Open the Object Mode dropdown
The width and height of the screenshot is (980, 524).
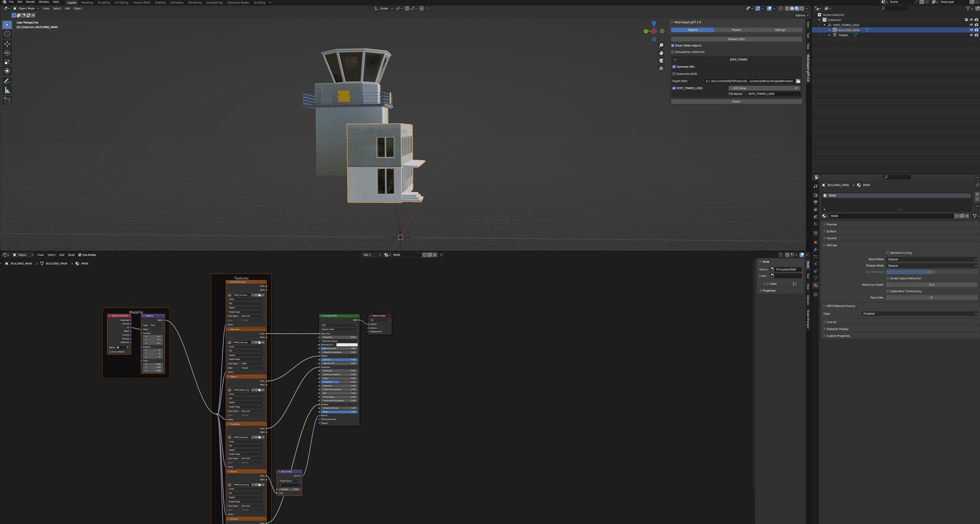point(25,8)
